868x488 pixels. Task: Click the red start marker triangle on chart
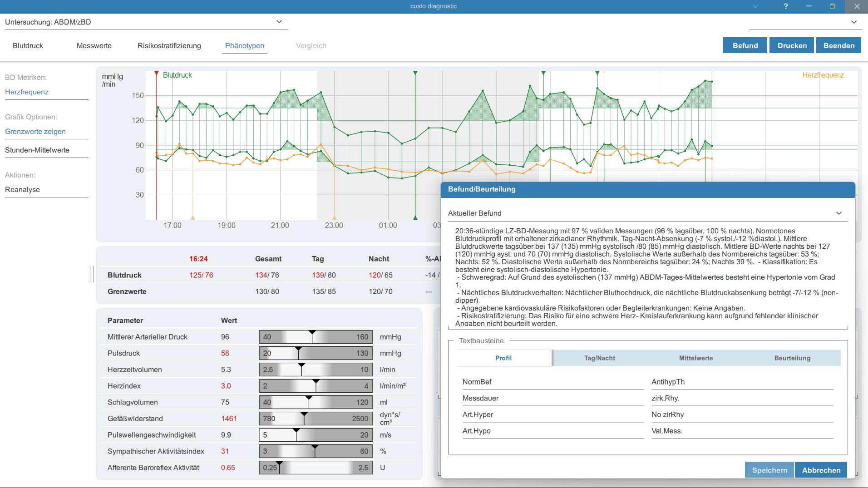coord(156,73)
